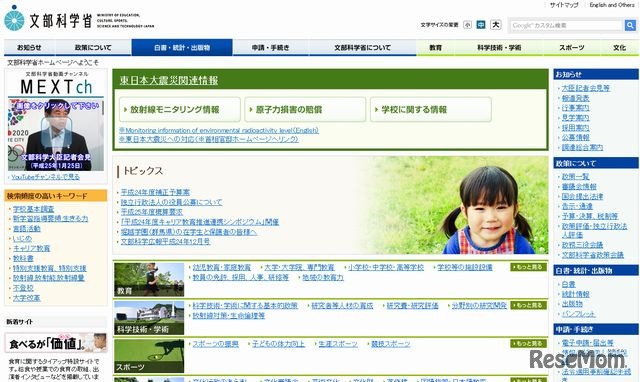640x382 pixels.
Task: Open 採用案内 sidebar link
Action: click(576, 127)
